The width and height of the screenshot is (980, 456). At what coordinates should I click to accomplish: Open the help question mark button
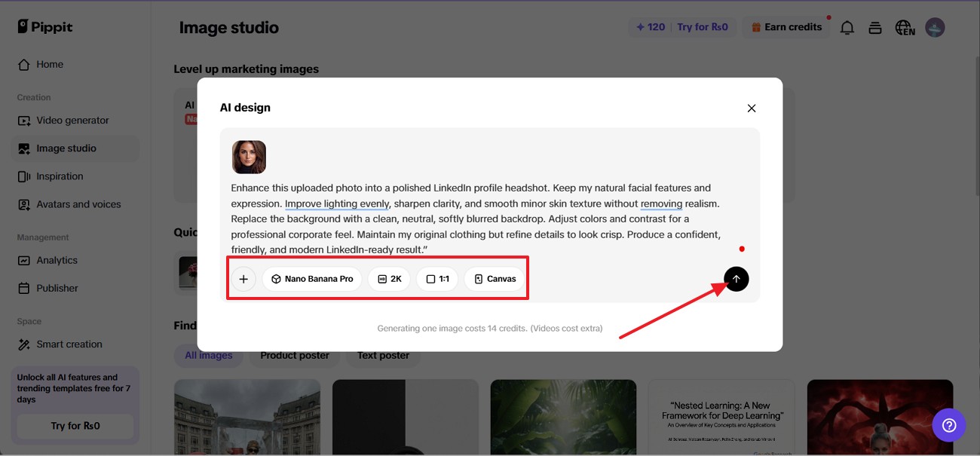pyautogui.click(x=949, y=425)
